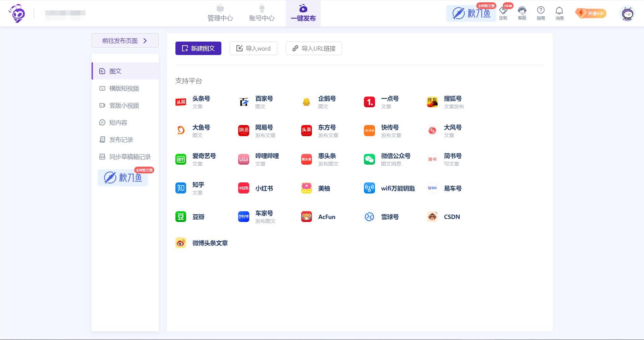Open the 简书号 platform icon
Viewport: 644px width, 340px height.
pyautogui.click(x=432, y=159)
